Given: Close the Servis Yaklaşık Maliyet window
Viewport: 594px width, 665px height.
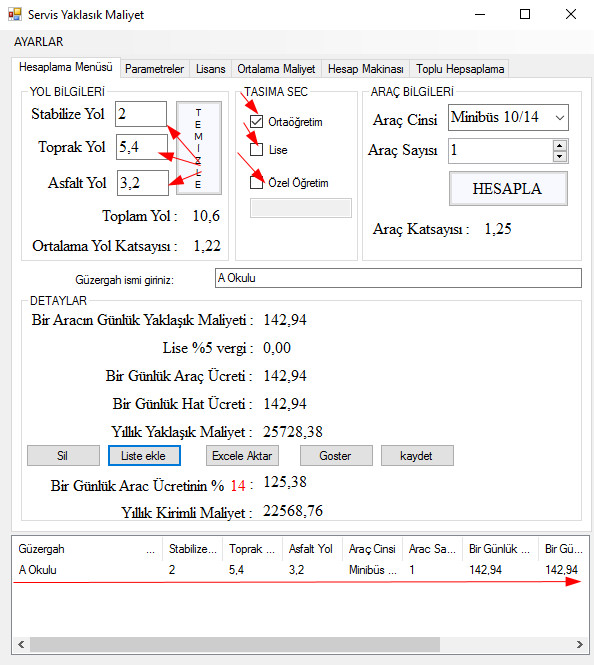Looking at the screenshot, I should click(x=571, y=14).
